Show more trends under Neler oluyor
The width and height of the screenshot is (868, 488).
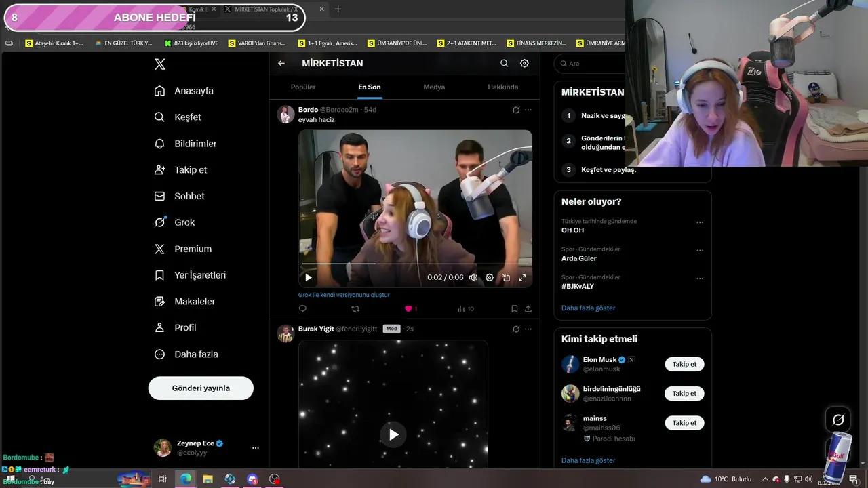pos(588,308)
